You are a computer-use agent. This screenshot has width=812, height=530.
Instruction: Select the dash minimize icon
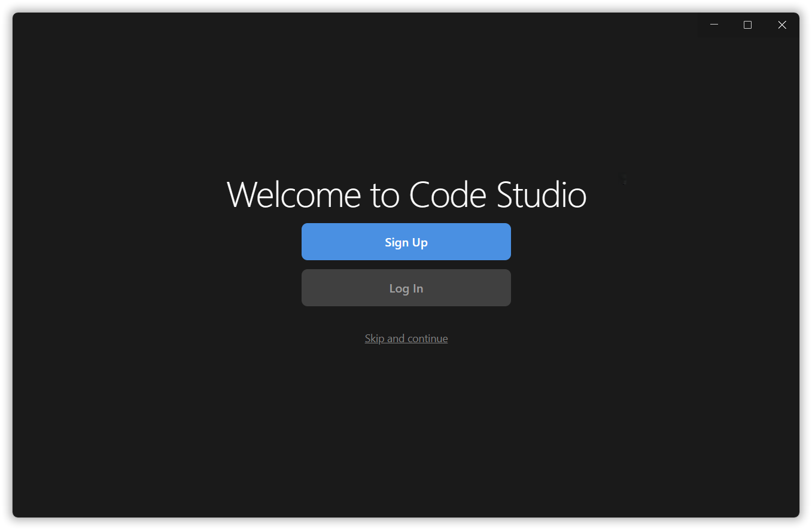point(714,25)
